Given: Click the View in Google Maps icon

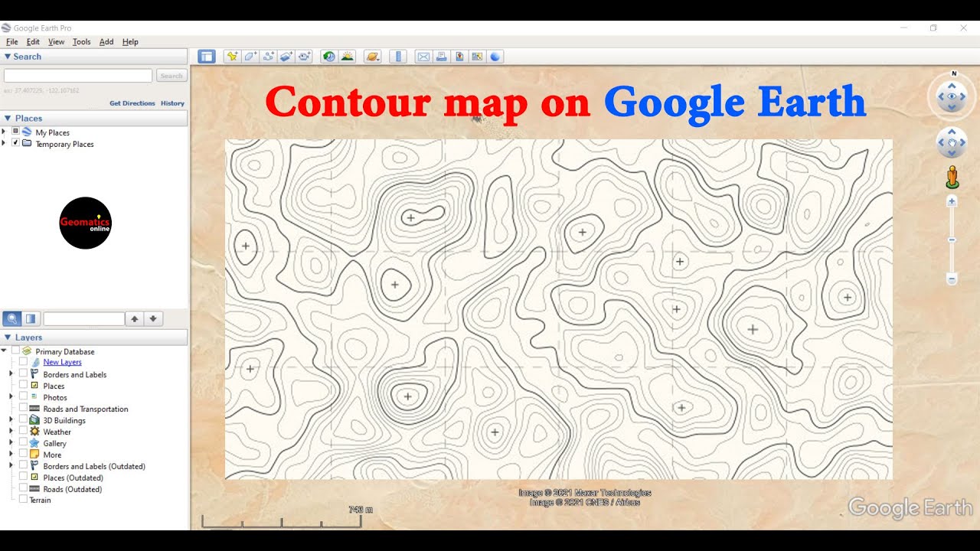Looking at the screenshot, I should (477, 56).
